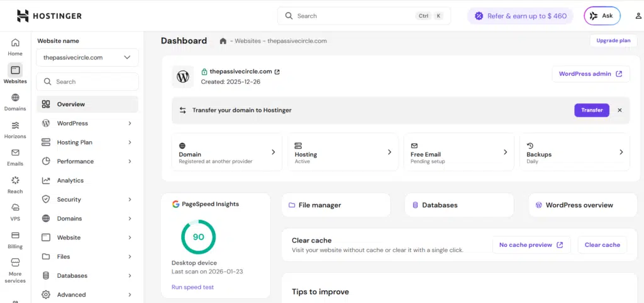Open Horizons in the left rail
This screenshot has width=644, height=303.
15,130
